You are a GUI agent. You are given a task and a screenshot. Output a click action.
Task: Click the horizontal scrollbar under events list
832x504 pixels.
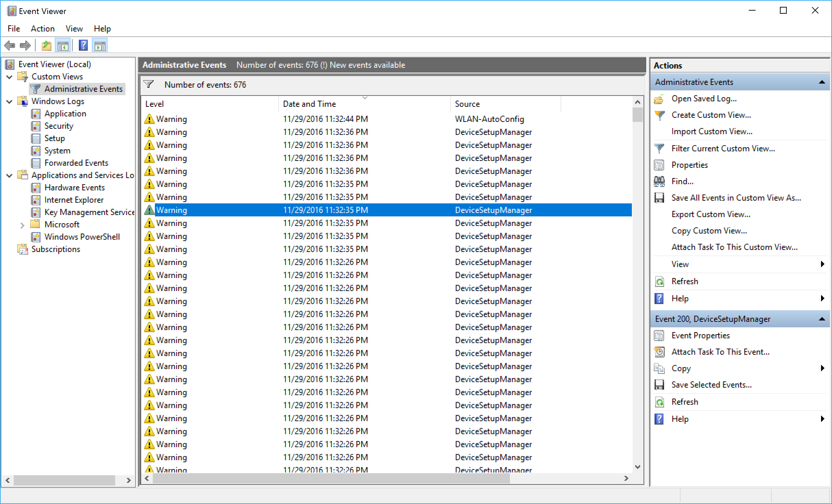coord(331,478)
